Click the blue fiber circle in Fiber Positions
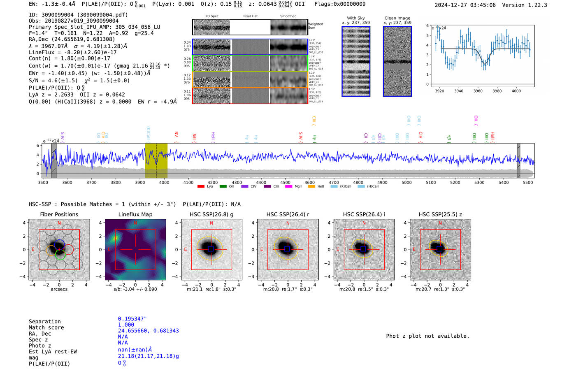Screen dimensions: 576x392 click(x=59, y=244)
